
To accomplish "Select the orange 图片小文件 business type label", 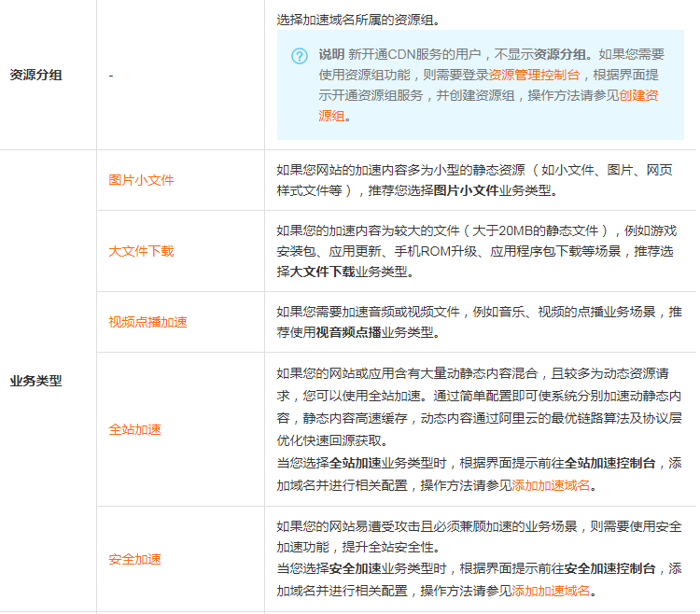I will pos(141,180).
